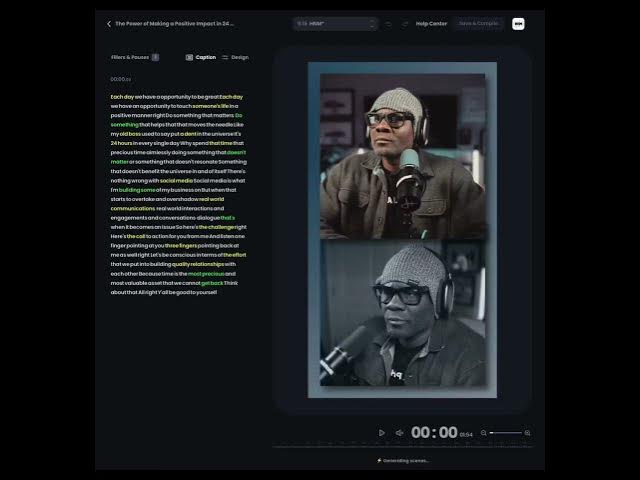This screenshot has width=640, height=480.
Task: Open the Help Center link
Action: (431, 23)
